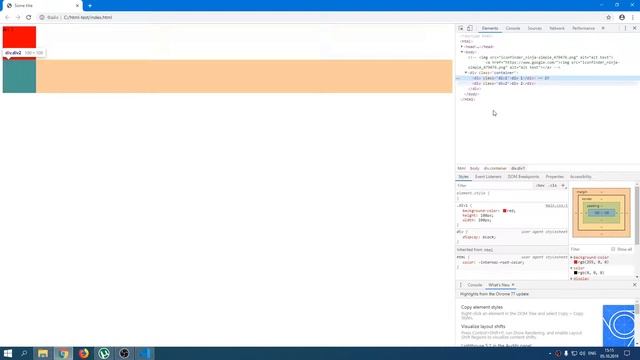Open Chrome profile avatar icon
The image size is (640, 360).
pyautogui.click(x=622, y=18)
